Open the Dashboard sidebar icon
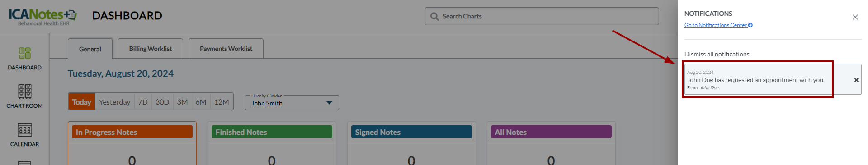Screen dimensions: 868x165 tap(24, 54)
